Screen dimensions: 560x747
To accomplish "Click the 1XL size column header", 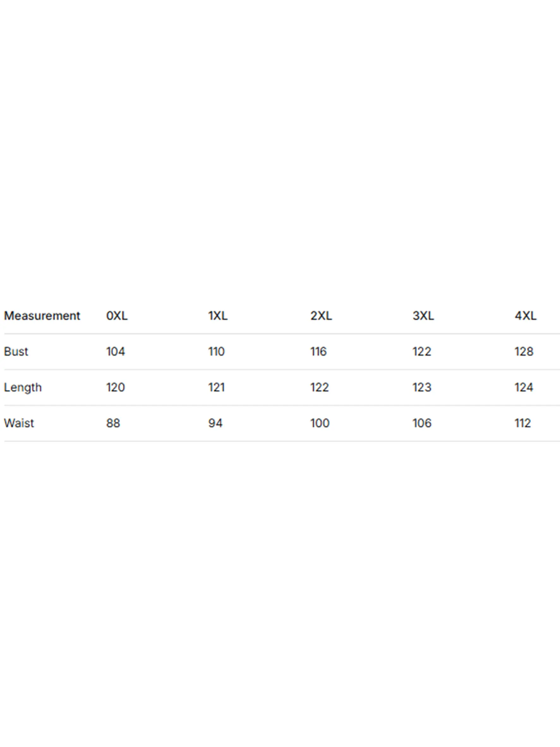I will (x=218, y=316).
